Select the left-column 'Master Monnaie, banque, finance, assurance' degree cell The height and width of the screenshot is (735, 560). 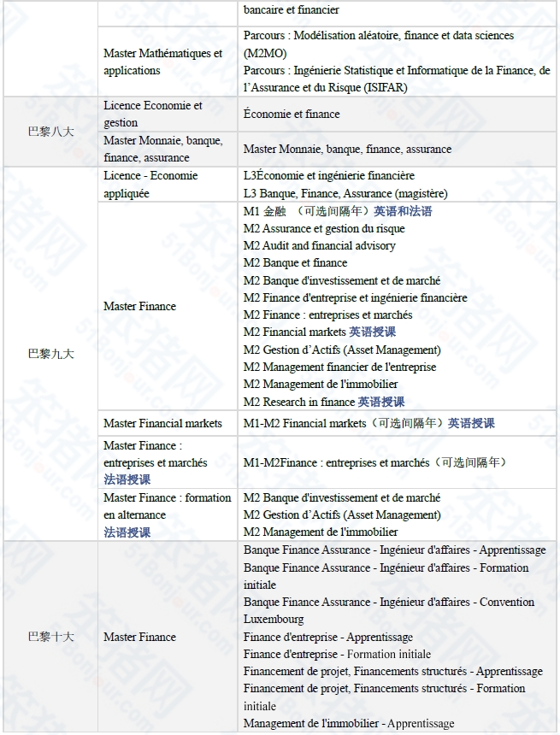click(168, 149)
